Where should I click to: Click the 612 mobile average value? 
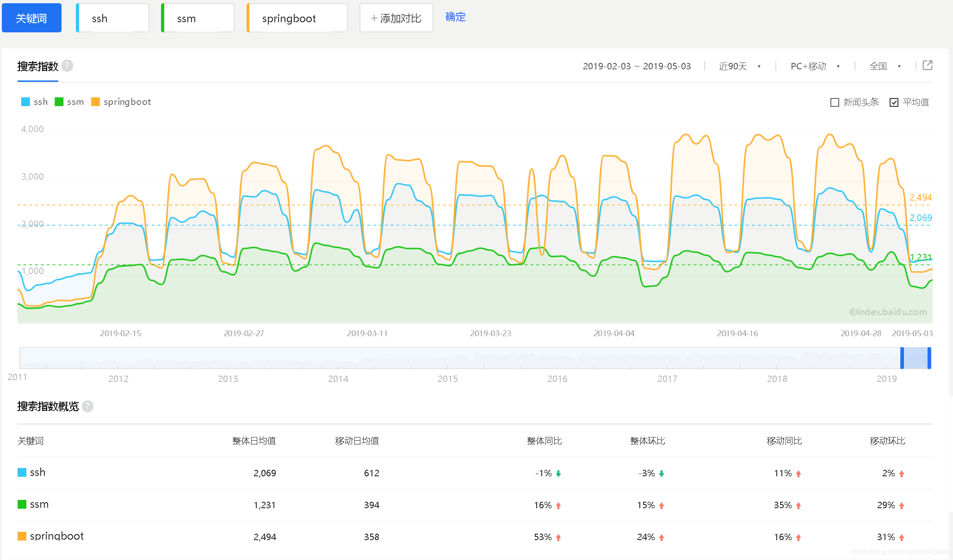[371, 473]
